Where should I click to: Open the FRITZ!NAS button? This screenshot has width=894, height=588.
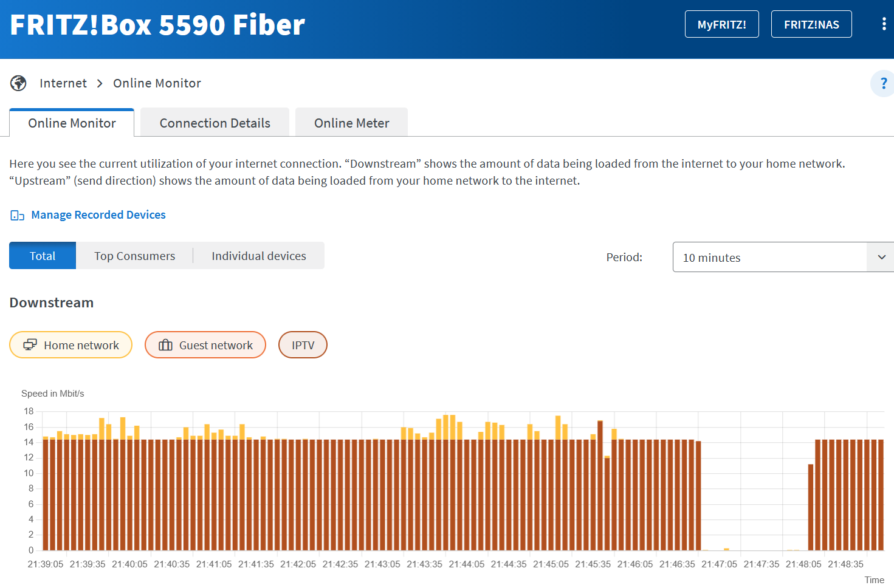point(811,24)
